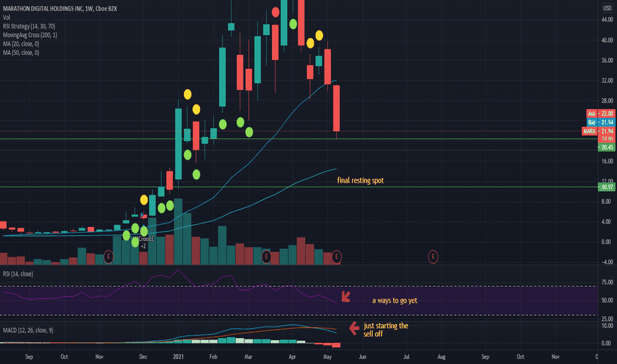Select the MACD (12, 26, close, 9) label
Viewport: 617px width, 364px height.
(28, 330)
